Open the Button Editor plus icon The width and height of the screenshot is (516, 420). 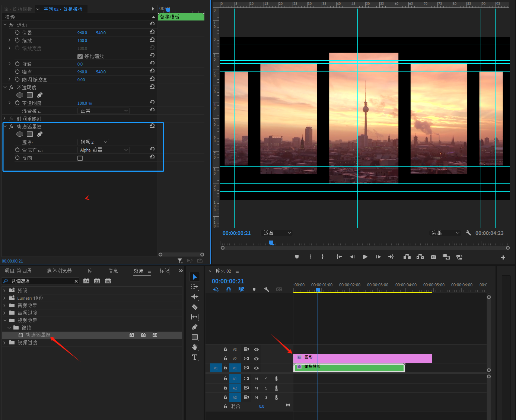(x=503, y=257)
